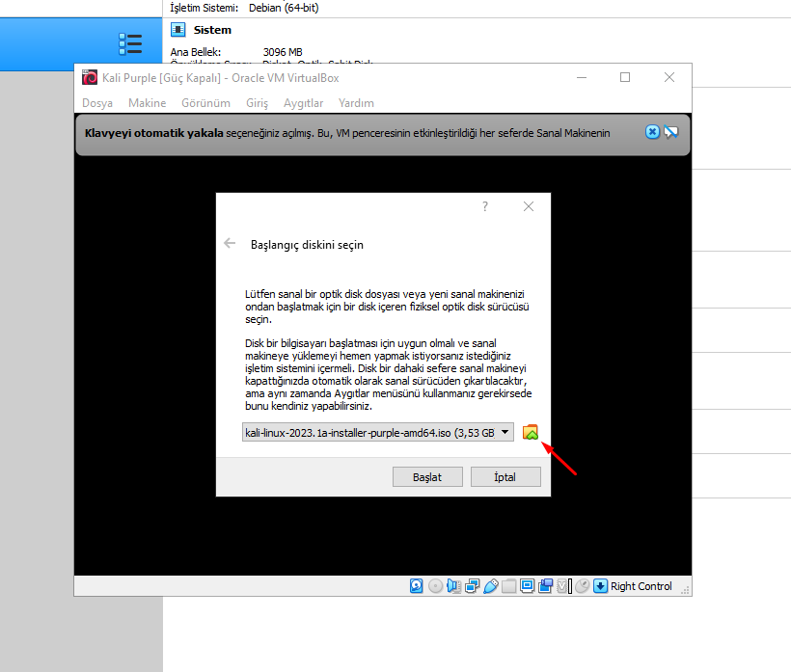This screenshot has height=672, width=791.
Task: Click the don't-show-again icon on the notification bar
Action: coord(671,132)
